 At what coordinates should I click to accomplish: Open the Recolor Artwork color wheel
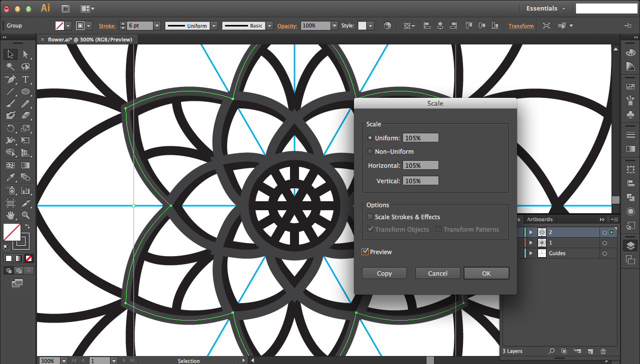point(387,25)
